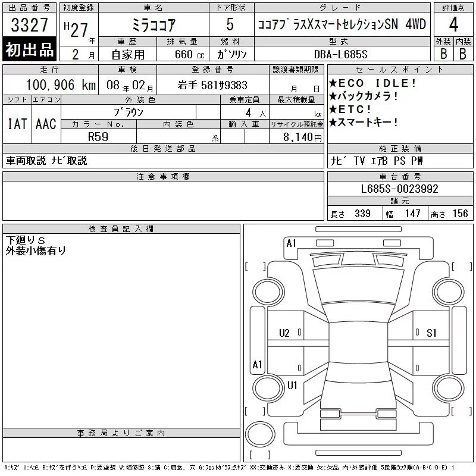
Task: Click the shaken date 08年02月
Action: (130, 85)
